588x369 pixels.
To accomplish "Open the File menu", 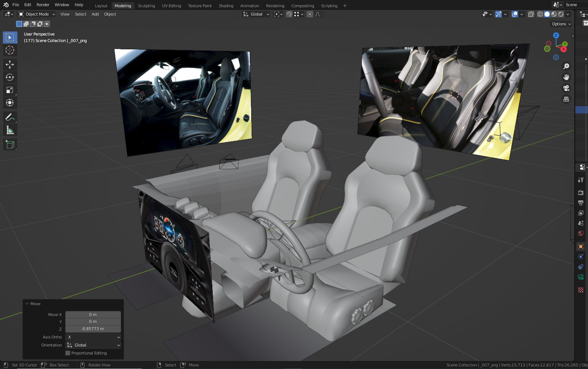I will click(x=16, y=5).
